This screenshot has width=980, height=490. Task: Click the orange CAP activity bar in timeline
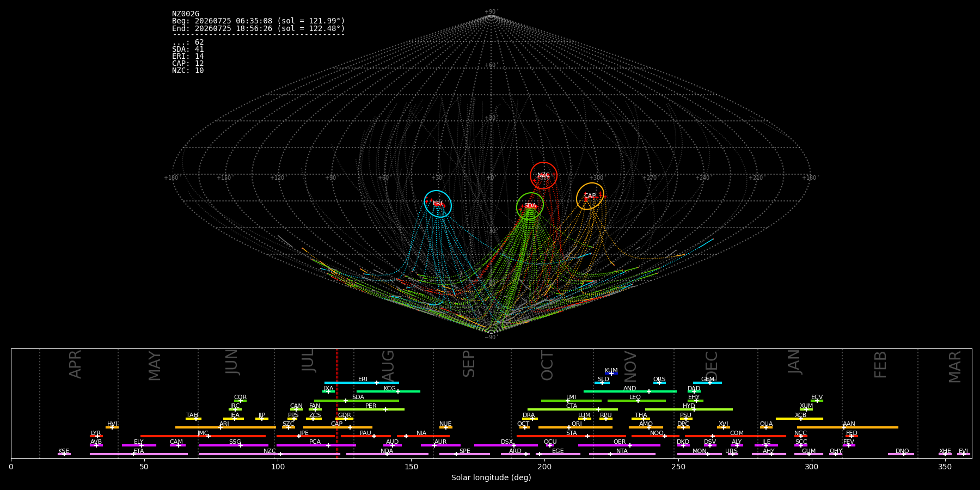[x=338, y=427]
